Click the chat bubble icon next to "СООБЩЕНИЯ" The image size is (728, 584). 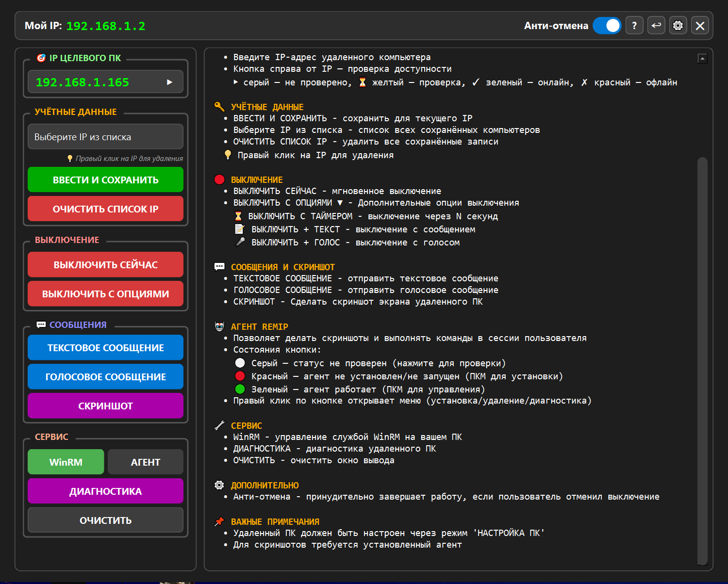pyautogui.click(x=41, y=324)
